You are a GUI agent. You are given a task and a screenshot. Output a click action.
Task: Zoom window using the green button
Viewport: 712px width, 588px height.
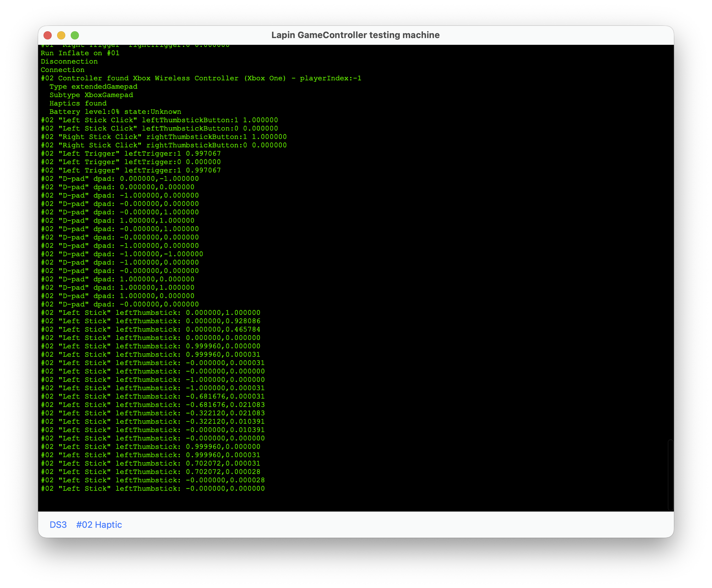pos(75,35)
